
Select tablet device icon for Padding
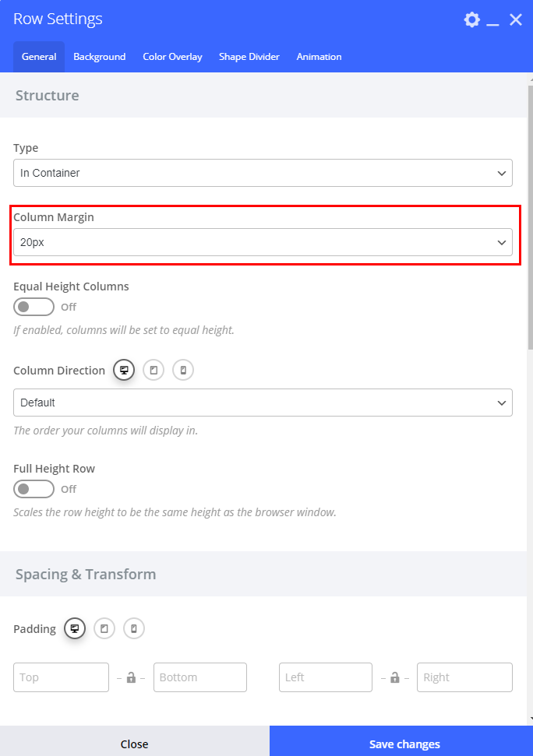[104, 629]
